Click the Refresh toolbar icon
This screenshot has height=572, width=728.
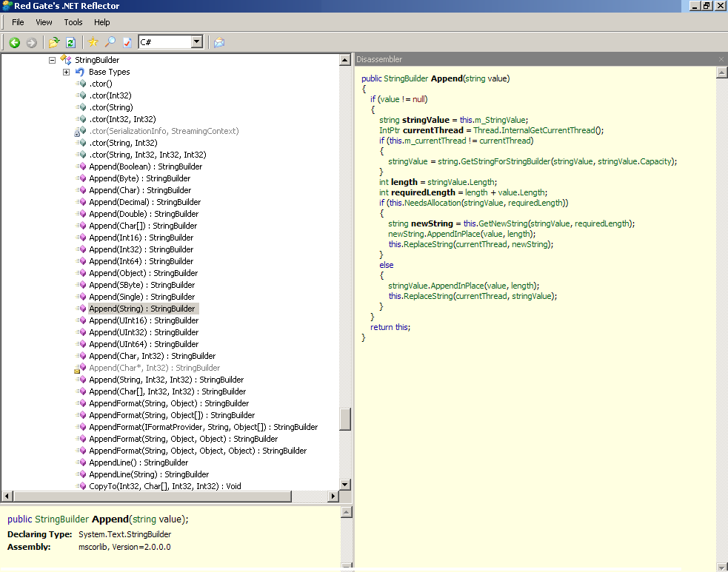tap(70, 43)
